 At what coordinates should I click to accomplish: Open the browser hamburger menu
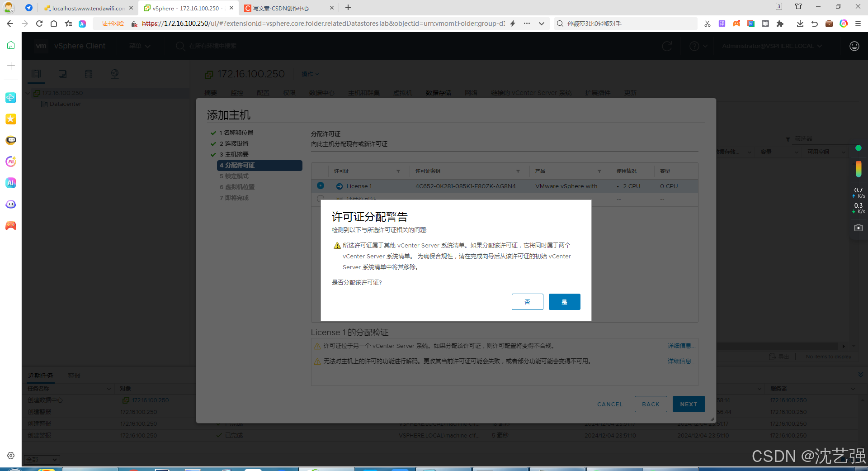858,24
